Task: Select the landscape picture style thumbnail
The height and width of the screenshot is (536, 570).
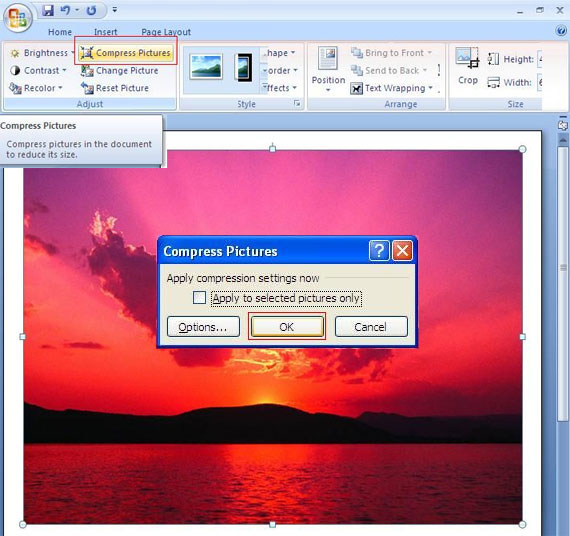Action: (x=206, y=67)
